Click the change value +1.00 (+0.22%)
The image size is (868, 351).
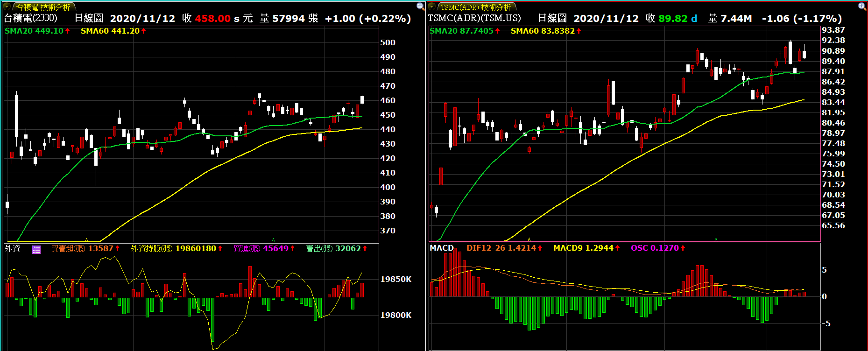368,19
